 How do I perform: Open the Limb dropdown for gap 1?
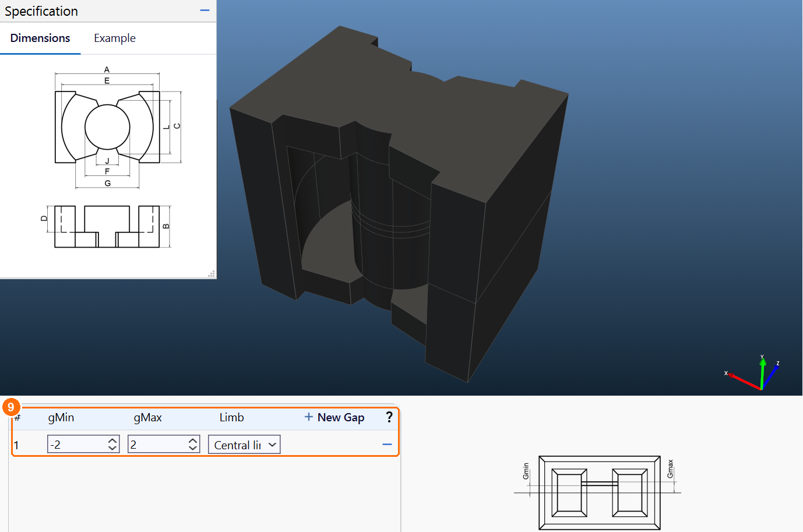point(244,445)
